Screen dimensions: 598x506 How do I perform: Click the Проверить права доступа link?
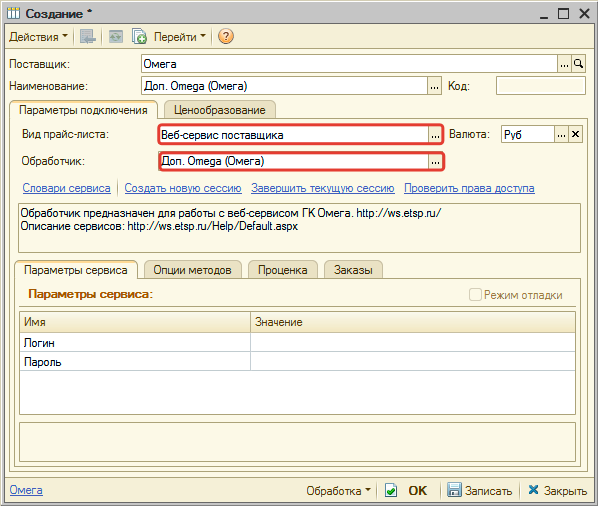469,188
